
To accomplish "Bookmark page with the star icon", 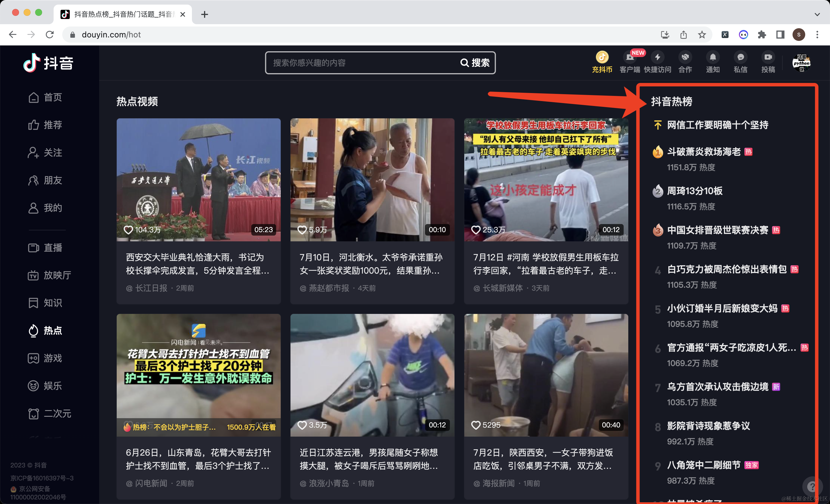I will (x=702, y=35).
